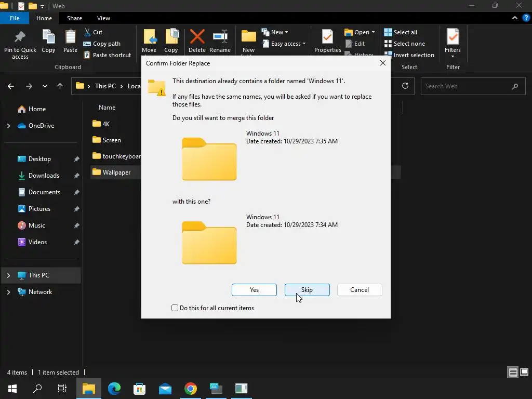Open the File Explorer help icon
Image resolution: width=532 pixels, height=399 pixels.
tap(526, 18)
